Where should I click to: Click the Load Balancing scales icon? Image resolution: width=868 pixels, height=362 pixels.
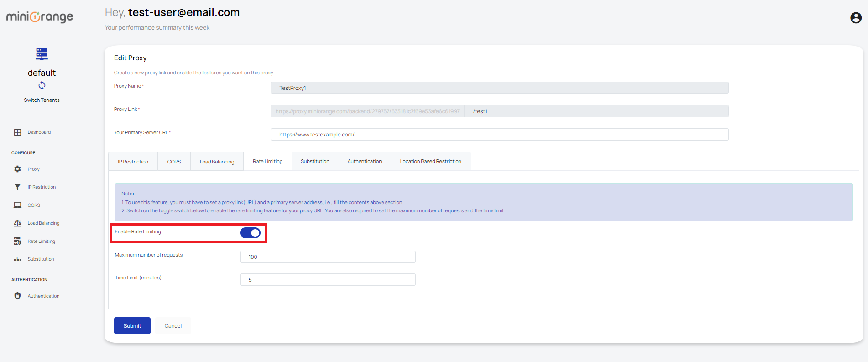pos(17,223)
